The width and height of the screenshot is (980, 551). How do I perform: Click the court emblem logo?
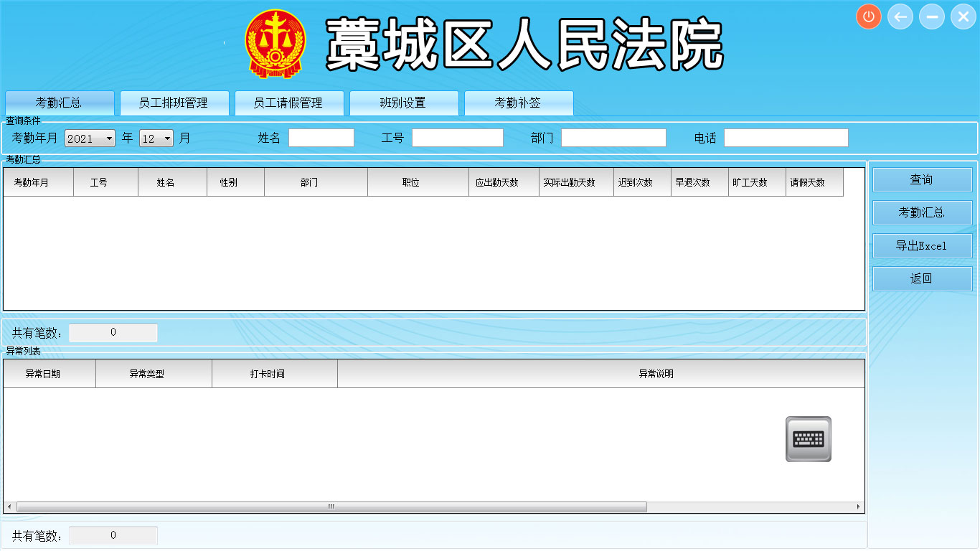274,44
